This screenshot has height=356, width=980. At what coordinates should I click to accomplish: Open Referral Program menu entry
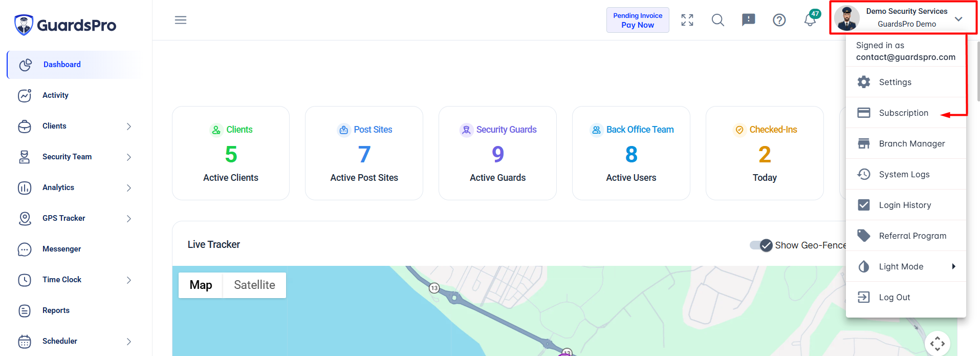pos(906,236)
